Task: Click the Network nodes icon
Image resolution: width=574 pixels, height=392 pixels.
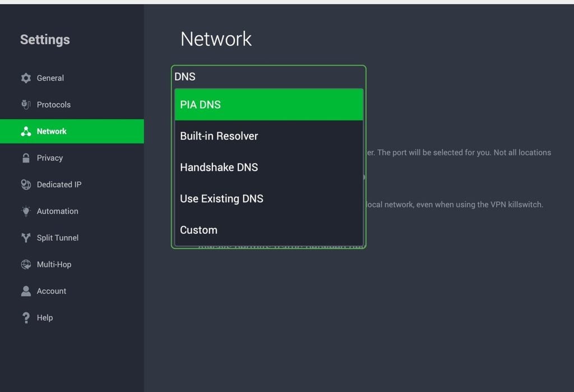Action: (x=26, y=132)
